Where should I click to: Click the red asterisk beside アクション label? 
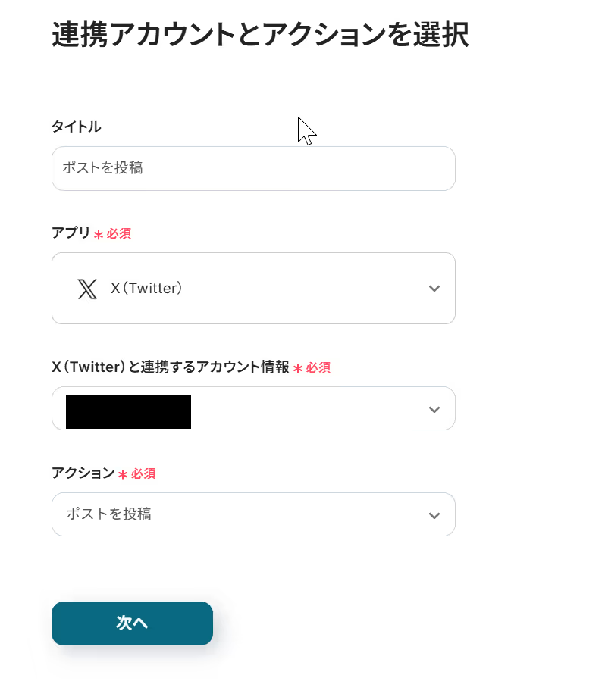click(123, 475)
